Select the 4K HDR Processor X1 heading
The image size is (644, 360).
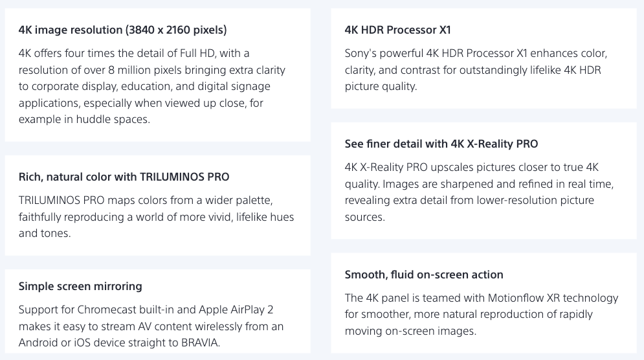pos(397,30)
